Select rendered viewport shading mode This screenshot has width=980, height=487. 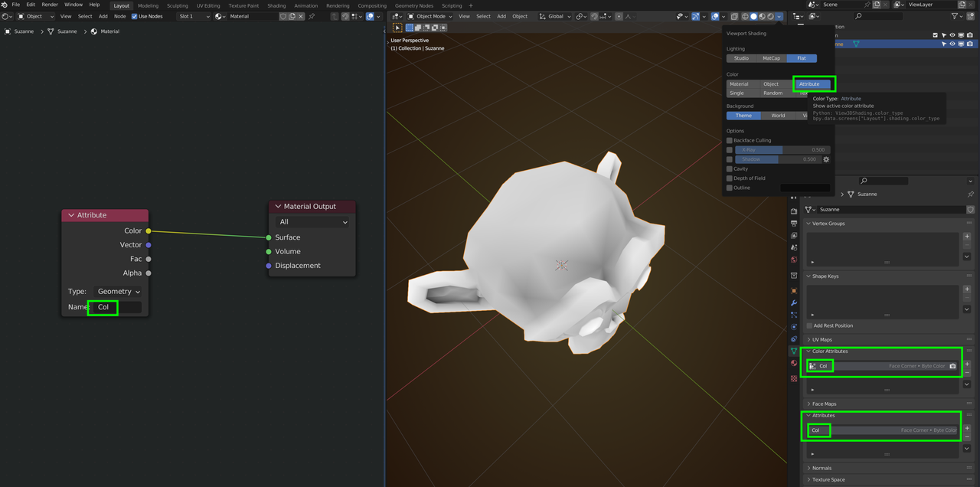pyautogui.click(x=770, y=16)
